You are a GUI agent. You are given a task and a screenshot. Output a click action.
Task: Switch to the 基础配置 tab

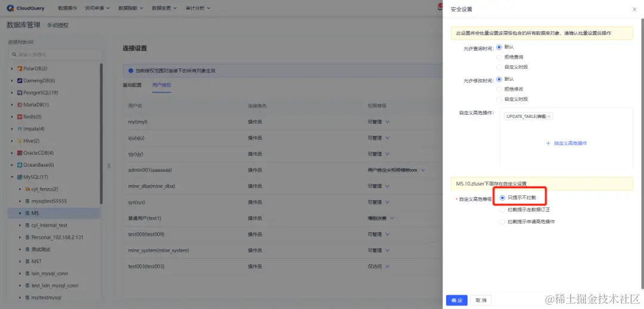(x=132, y=85)
